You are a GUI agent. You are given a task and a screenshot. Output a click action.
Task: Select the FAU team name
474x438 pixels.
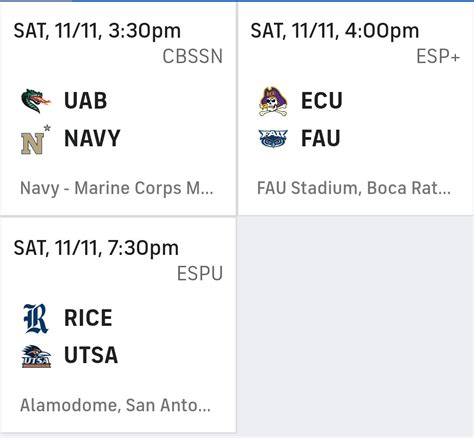tap(321, 138)
